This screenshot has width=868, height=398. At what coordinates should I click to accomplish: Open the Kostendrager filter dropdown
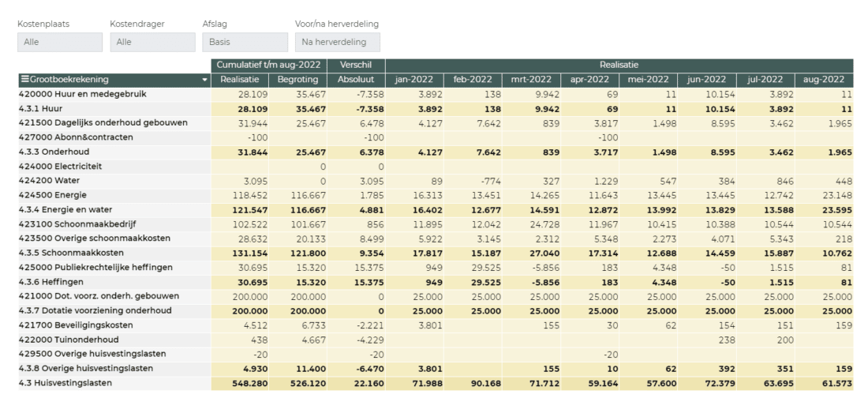click(152, 42)
